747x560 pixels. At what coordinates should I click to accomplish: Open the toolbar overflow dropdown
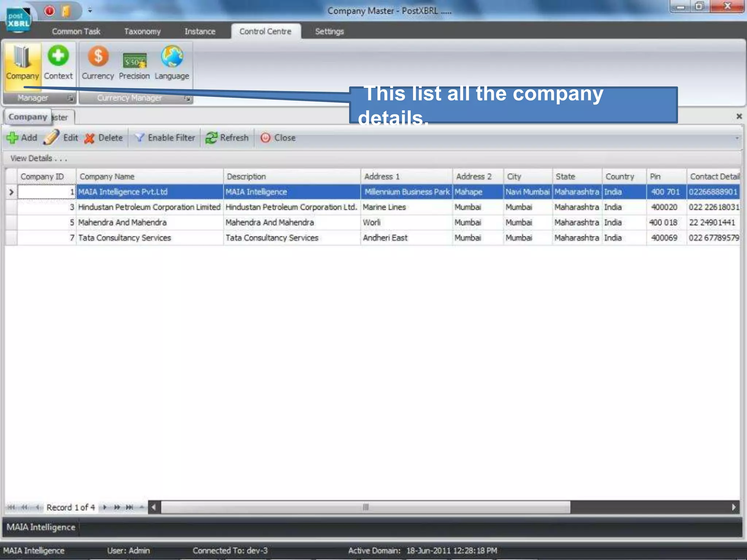tap(737, 138)
